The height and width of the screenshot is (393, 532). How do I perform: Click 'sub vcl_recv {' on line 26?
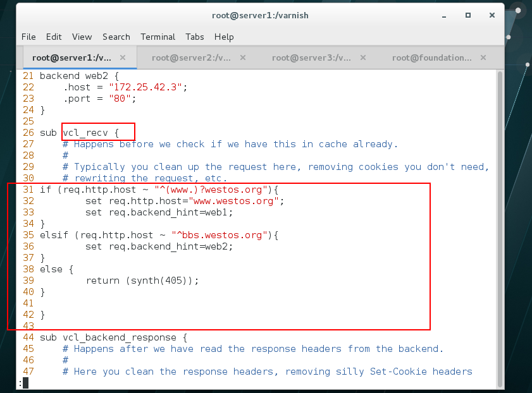(x=80, y=133)
